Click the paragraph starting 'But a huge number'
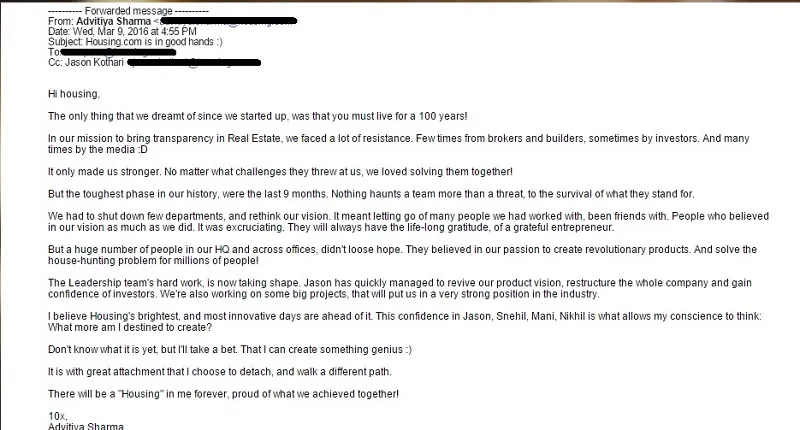 pyautogui.click(x=400, y=254)
